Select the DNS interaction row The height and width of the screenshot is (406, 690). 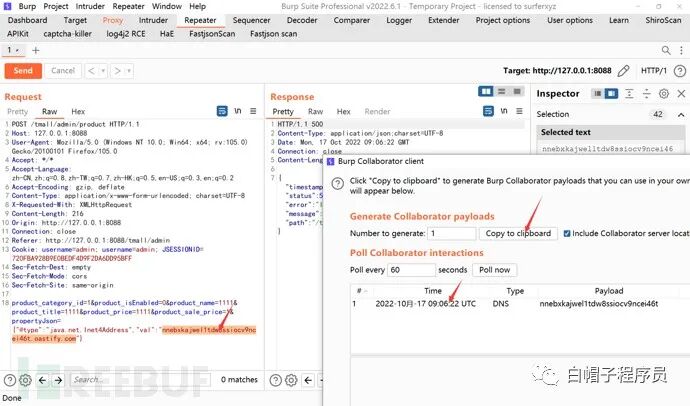tap(520, 304)
